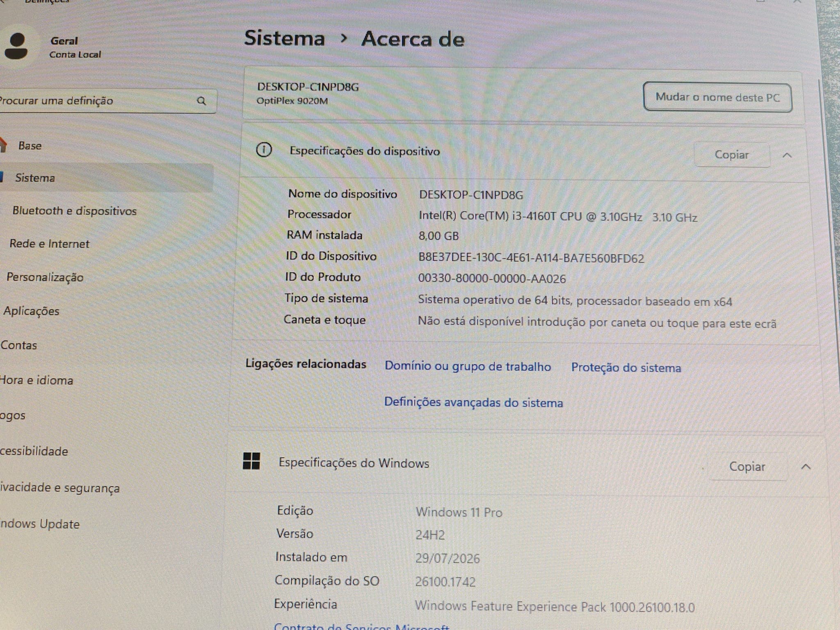This screenshot has width=840, height=630.
Task: Click the device specifications info icon
Action: point(264,150)
